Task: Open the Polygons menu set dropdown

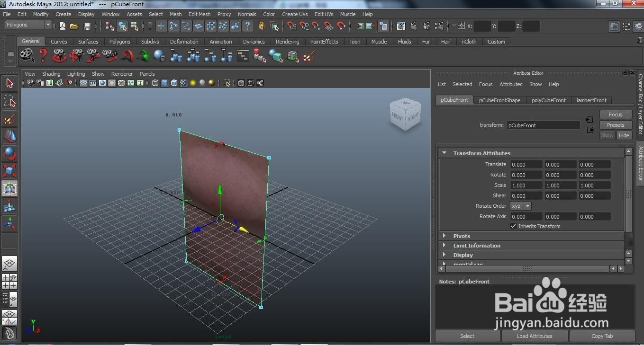Action: 28,25
